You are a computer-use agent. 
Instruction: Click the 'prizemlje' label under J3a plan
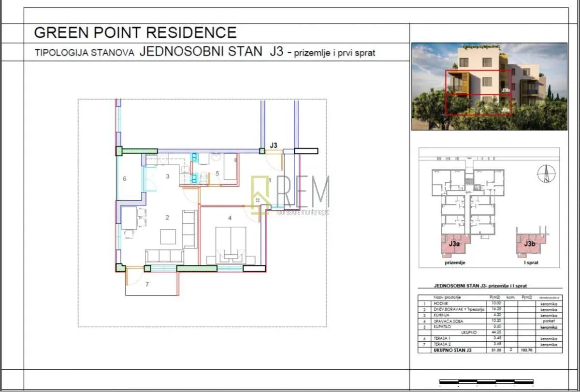(455, 263)
